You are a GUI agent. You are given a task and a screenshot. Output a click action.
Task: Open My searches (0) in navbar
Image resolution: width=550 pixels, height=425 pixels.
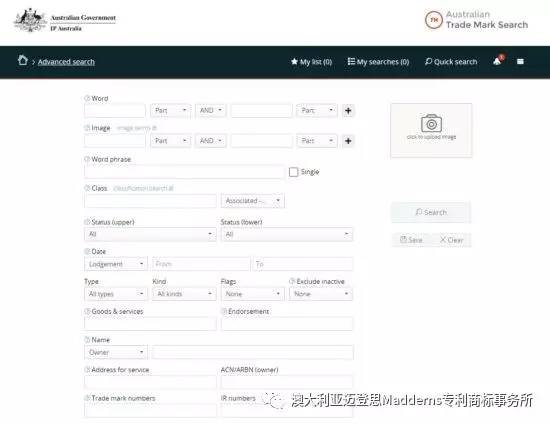tap(378, 62)
